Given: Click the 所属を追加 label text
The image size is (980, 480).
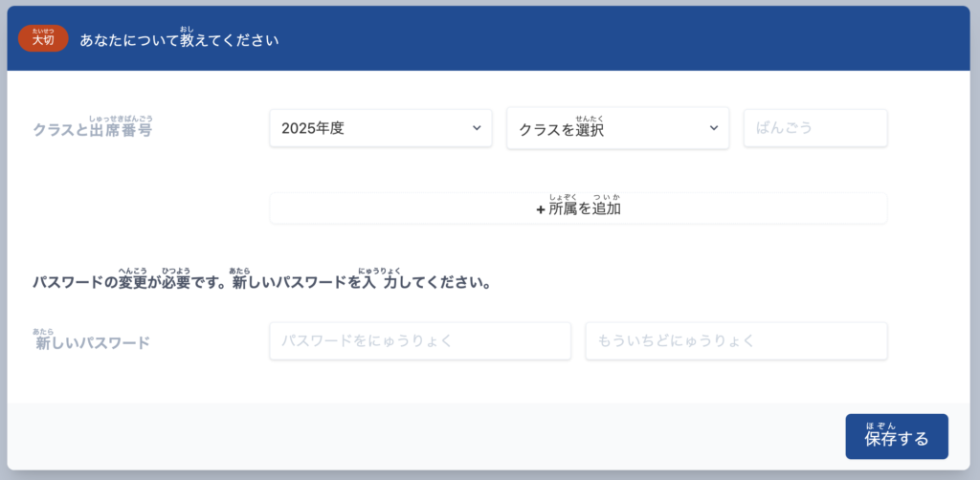Looking at the screenshot, I should [585, 208].
